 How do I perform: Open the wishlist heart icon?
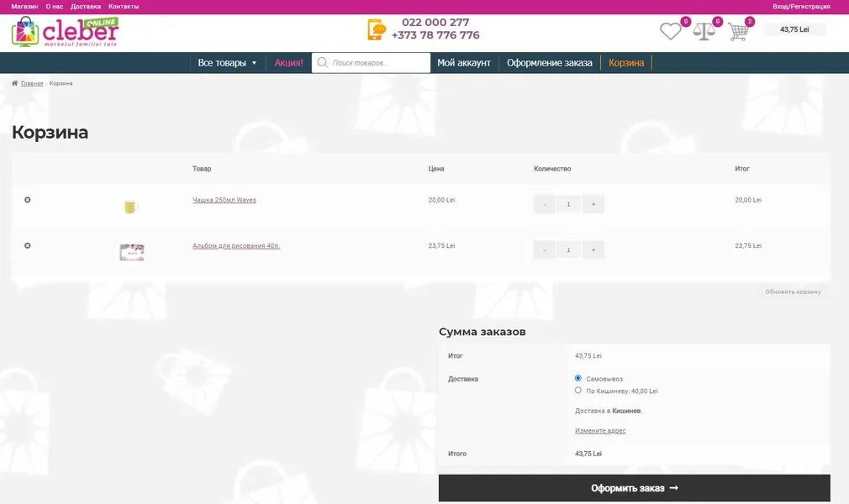pos(670,31)
